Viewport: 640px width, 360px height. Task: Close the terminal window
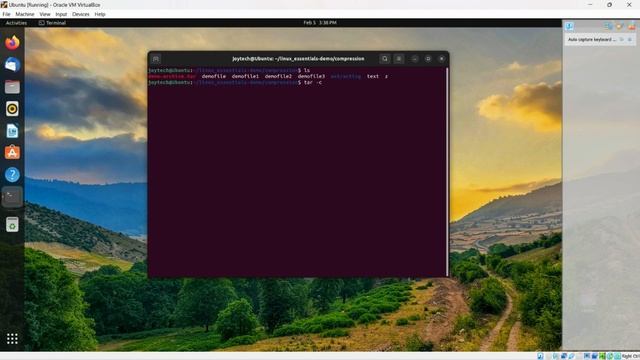tap(442, 59)
